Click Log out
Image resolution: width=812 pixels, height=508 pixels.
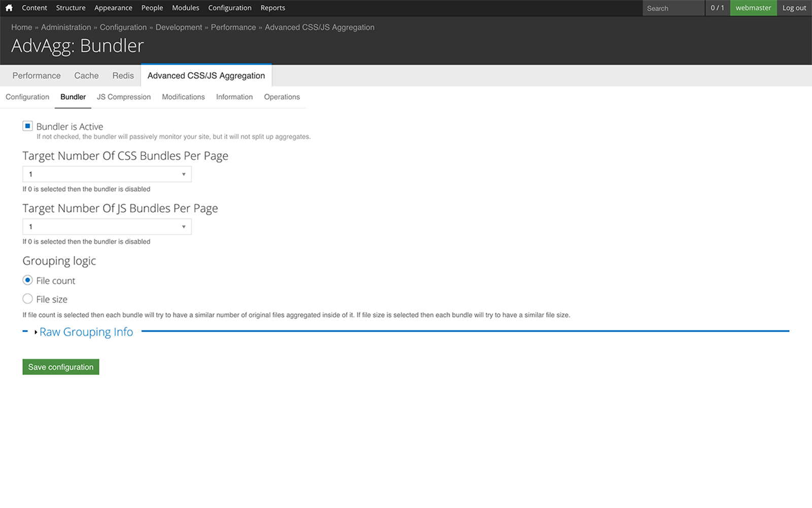point(794,8)
